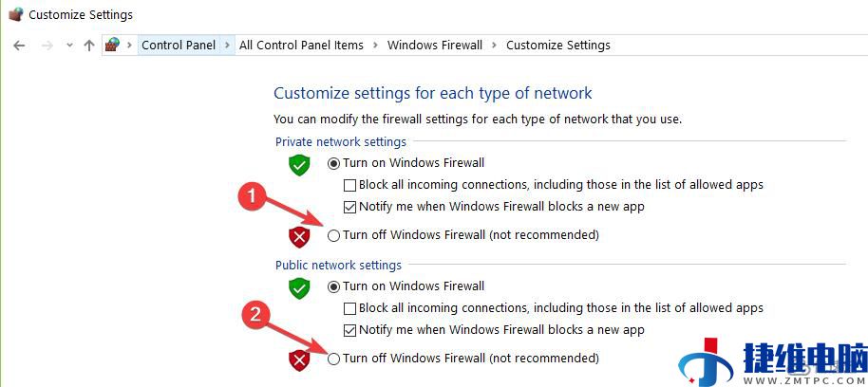Select Turn off Windows Firewall under public network
The height and width of the screenshot is (387, 868).
pos(333,359)
